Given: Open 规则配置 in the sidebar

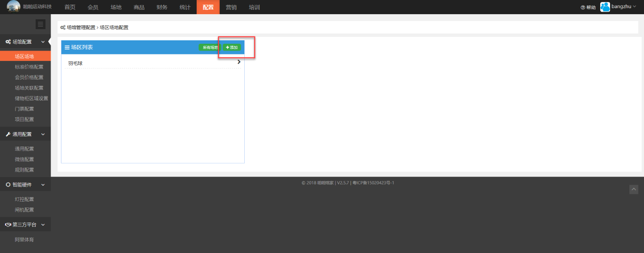Looking at the screenshot, I should point(25,170).
